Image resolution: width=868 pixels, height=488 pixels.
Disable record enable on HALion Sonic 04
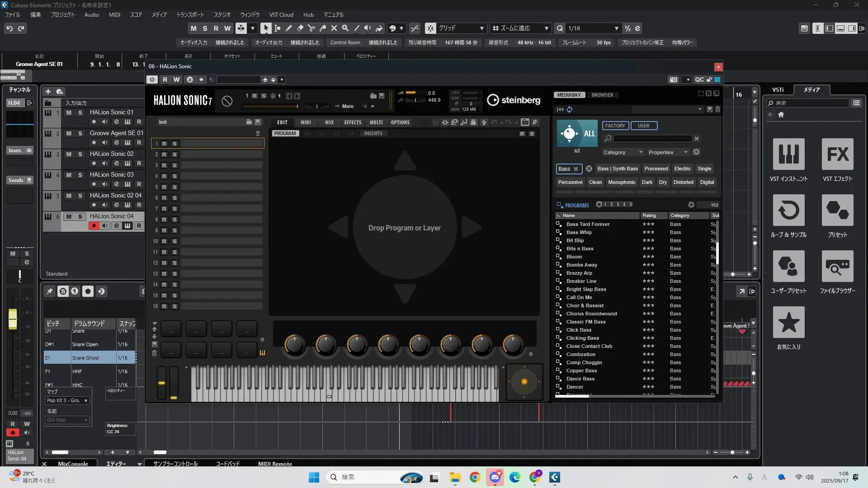point(94,226)
